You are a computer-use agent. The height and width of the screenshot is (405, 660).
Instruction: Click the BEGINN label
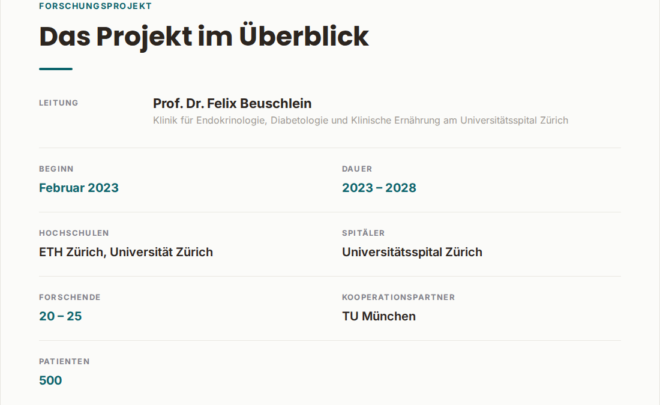[56, 169]
